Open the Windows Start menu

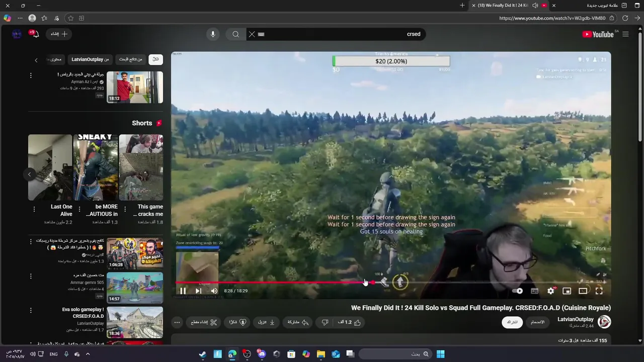pos(440,354)
